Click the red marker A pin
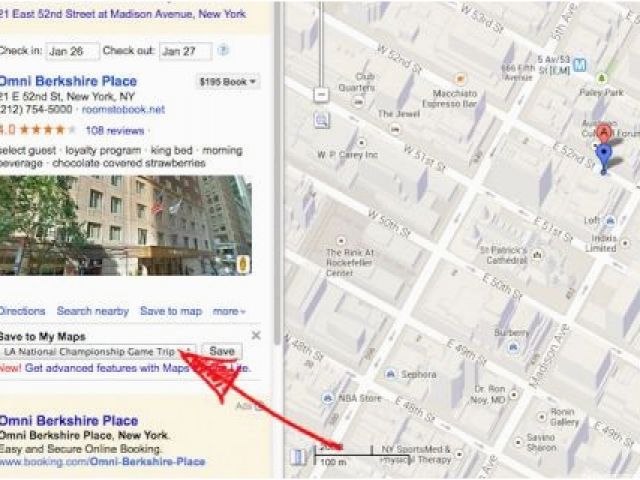The width and height of the screenshot is (640, 480). (603, 133)
